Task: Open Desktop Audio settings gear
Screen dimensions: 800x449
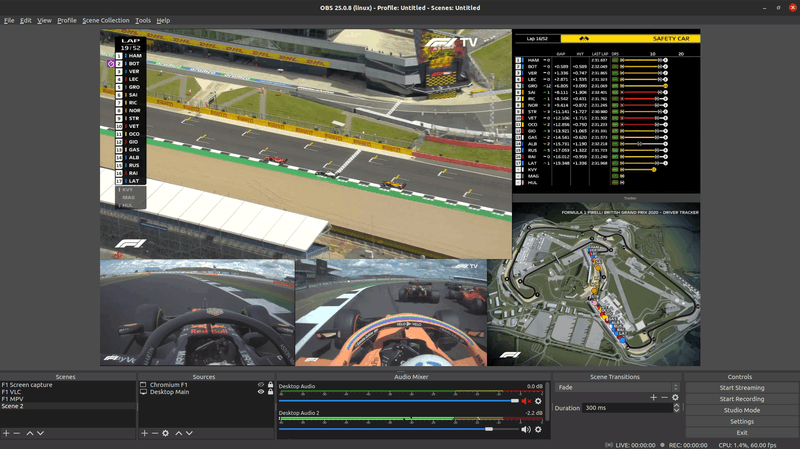Action: (x=538, y=401)
